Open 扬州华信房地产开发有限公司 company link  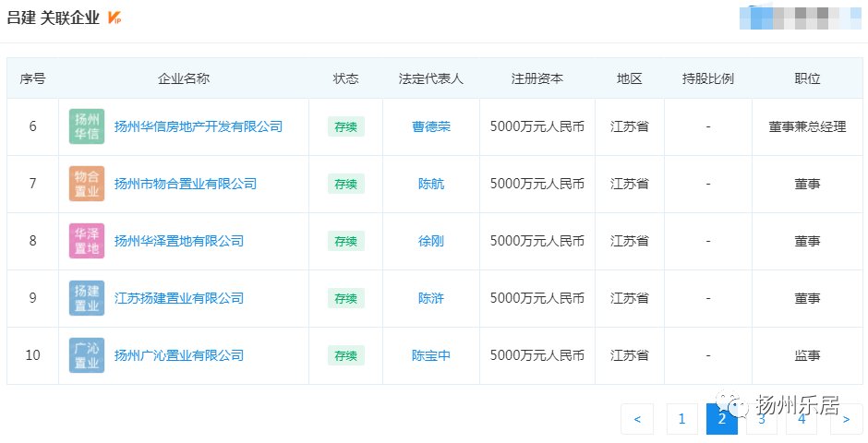tap(199, 126)
